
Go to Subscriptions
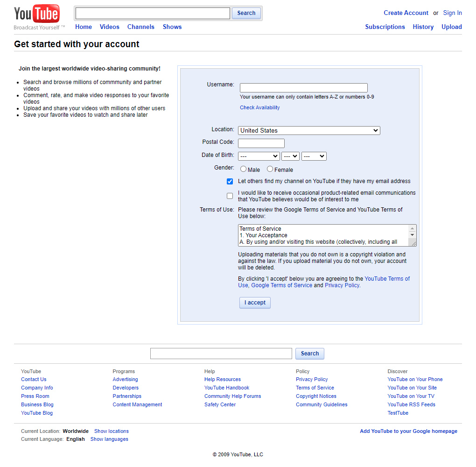pyautogui.click(x=385, y=27)
